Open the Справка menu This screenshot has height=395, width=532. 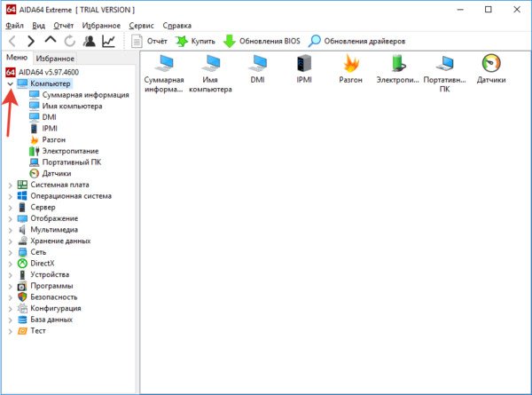click(177, 26)
